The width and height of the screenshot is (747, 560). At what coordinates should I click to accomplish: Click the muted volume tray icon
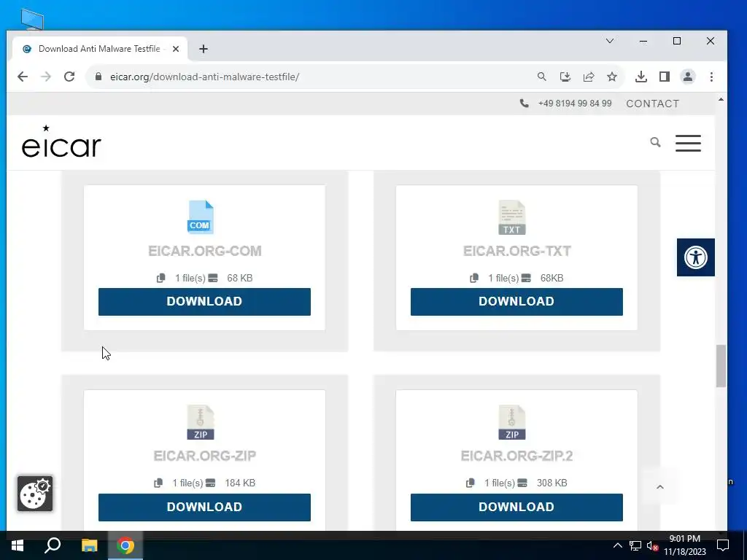coord(652,545)
